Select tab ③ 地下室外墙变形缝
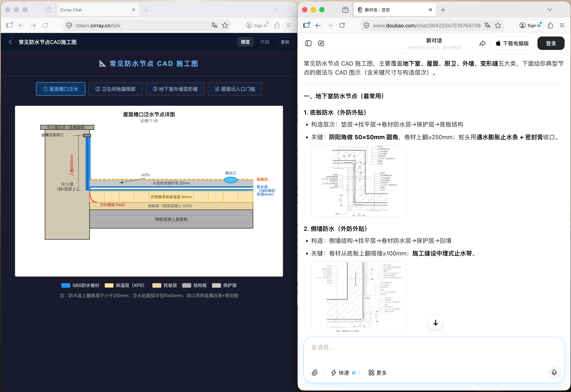The height and width of the screenshot is (392, 571). 175,89
